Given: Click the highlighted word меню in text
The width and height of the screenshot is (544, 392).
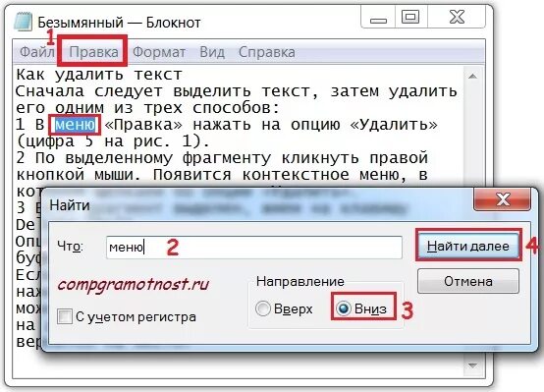Looking at the screenshot, I should pos(75,125).
